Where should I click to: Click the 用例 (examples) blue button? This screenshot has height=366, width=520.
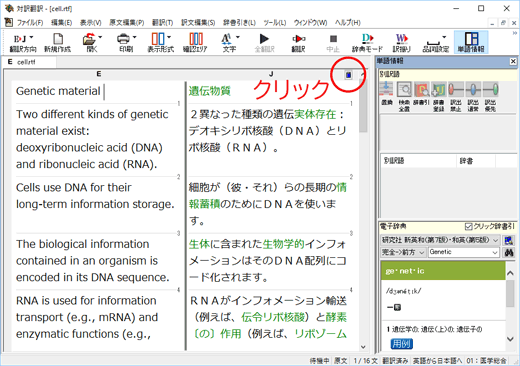[401, 344]
